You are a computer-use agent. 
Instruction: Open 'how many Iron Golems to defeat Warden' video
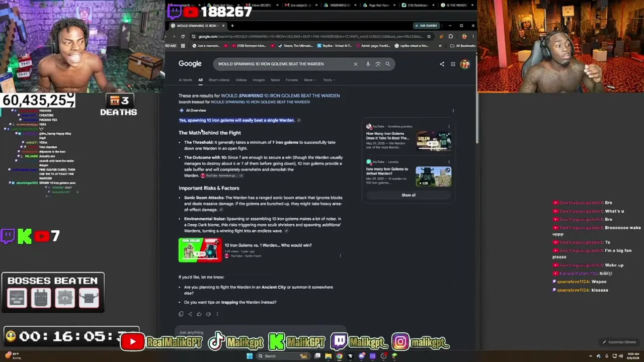click(x=387, y=171)
